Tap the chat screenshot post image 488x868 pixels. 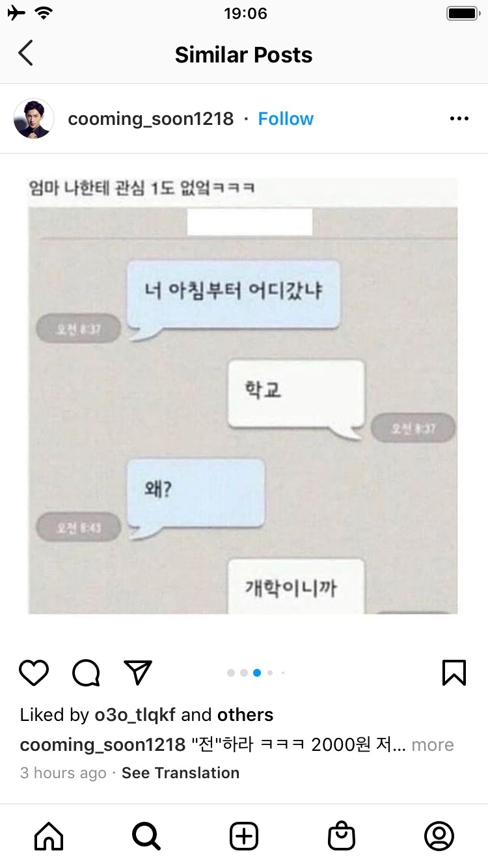(243, 396)
